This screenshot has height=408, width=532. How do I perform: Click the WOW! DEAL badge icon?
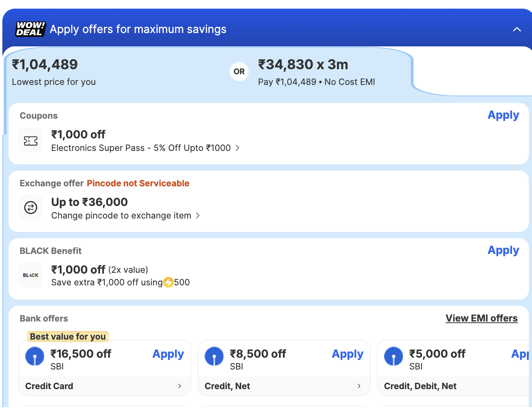pyautogui.click(x=30, y=29)
